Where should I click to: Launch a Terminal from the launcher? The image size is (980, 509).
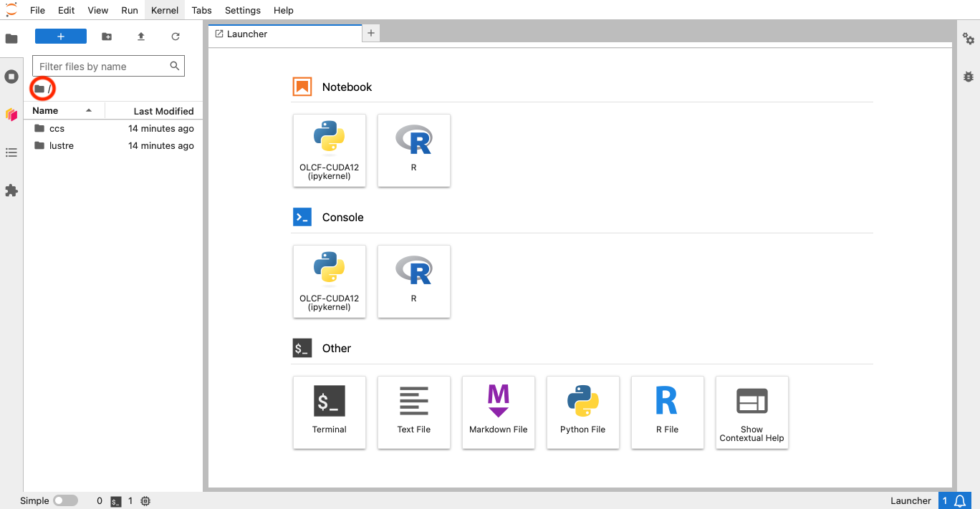click(330, 412)
